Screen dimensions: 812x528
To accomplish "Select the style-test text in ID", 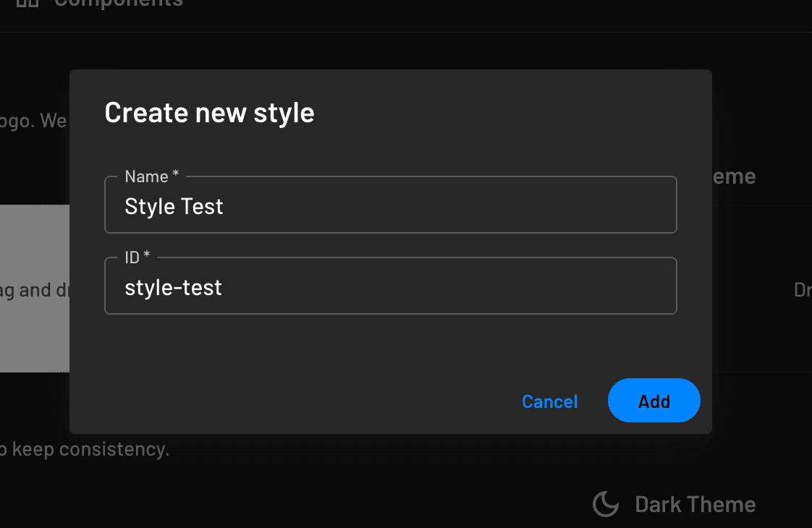I will [174, 287].
